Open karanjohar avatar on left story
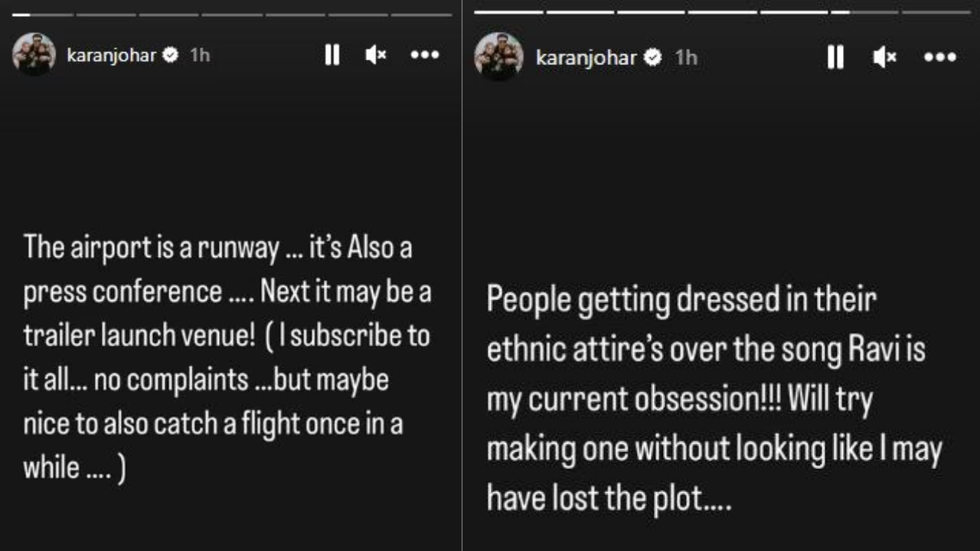 click(34, 54)
